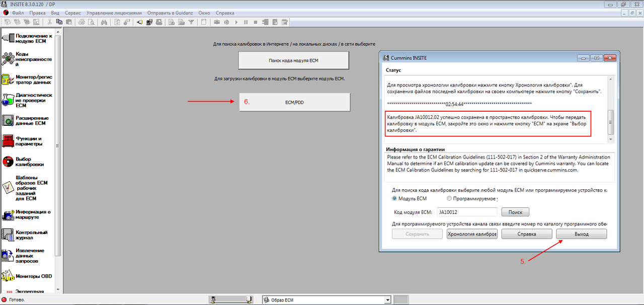This screenshot has width=644, height=305.
Task: Click 'Информация о гарантии' heading text
Action: point(415,149)
